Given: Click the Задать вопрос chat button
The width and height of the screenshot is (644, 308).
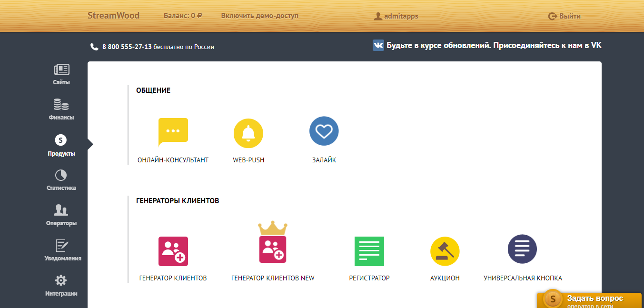Looking at the screenshot, I should click(x=590, y=300).
